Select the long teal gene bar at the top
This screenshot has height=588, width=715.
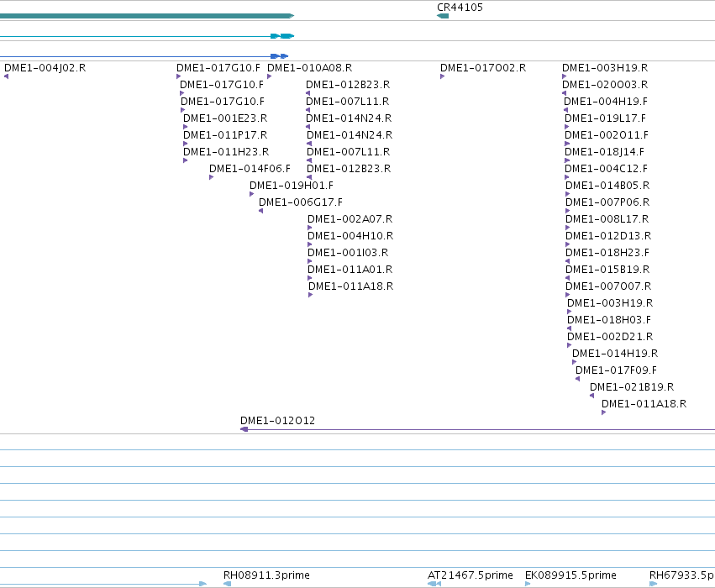tap(147, 16)
